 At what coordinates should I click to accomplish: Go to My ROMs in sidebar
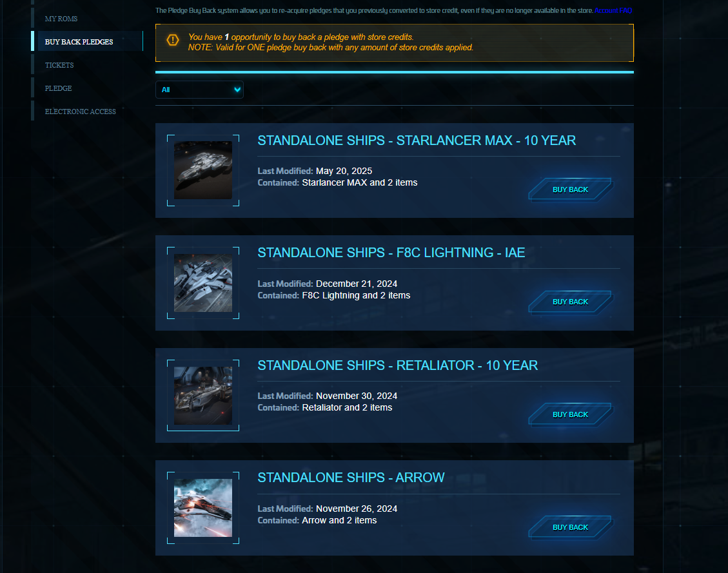[x=61, y=19]
